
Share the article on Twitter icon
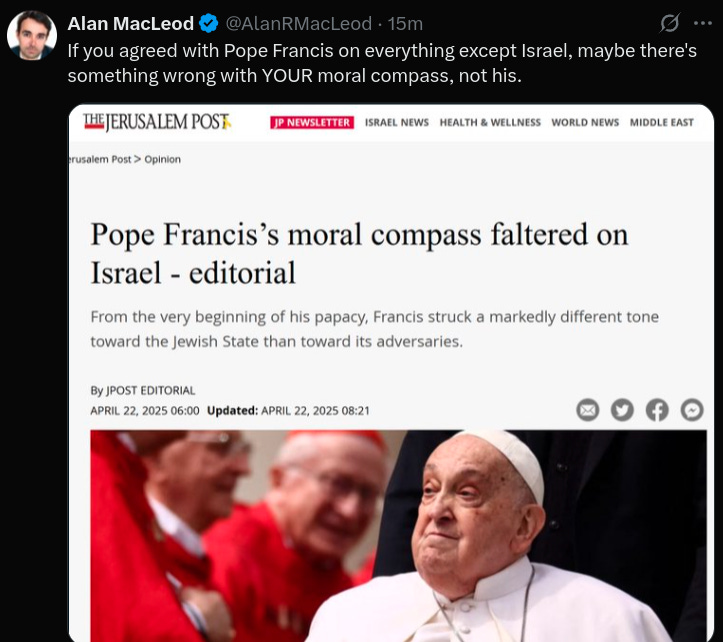point(622,410)
